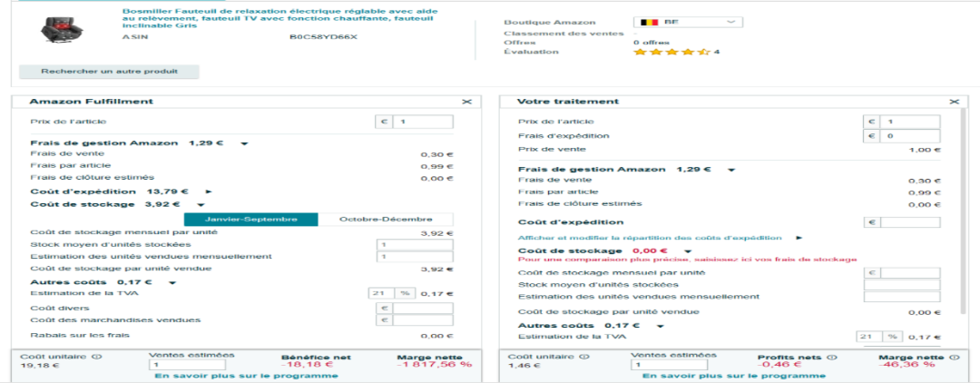The image size is (980, 383).
Task: Switch to the Octobre-Décembre tab
Action: [x=386, y=220]
